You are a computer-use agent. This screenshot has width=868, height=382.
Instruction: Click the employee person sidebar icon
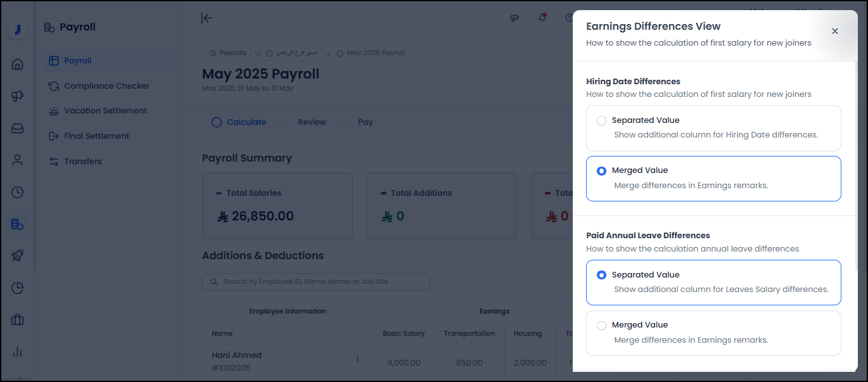click(18, 160)
